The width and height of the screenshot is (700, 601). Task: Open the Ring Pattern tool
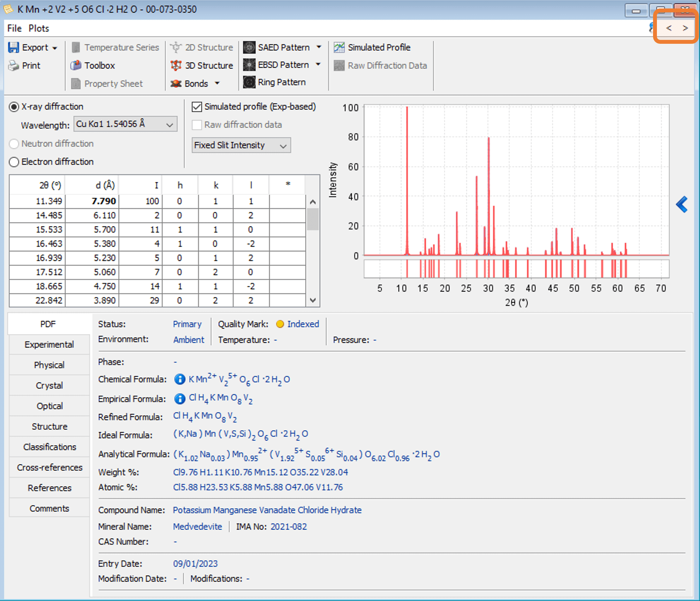pos(274,82)
